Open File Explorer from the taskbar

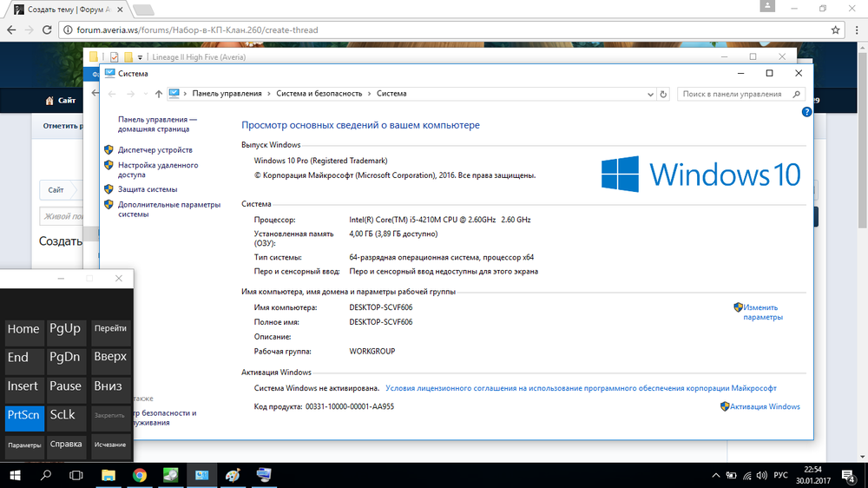coord(108,475)
